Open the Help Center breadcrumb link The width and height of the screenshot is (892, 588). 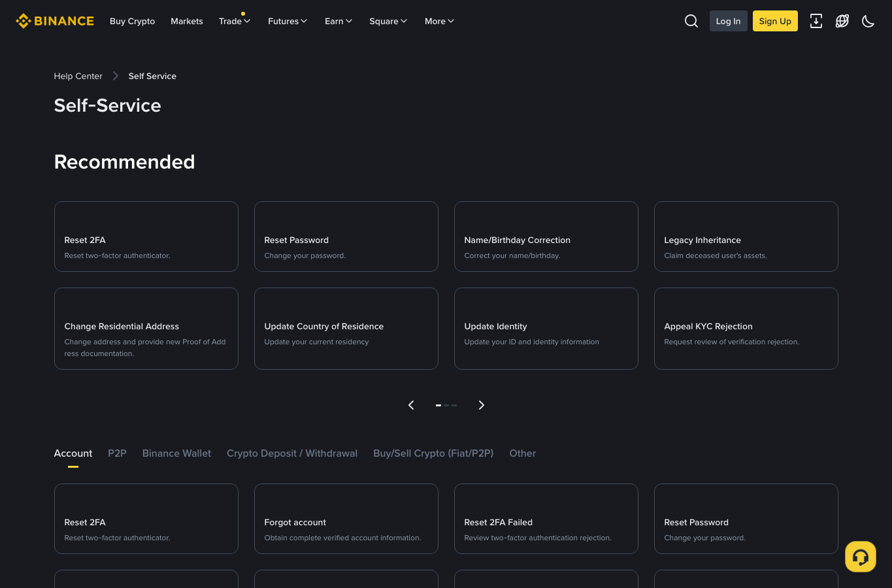coord(78,76)
